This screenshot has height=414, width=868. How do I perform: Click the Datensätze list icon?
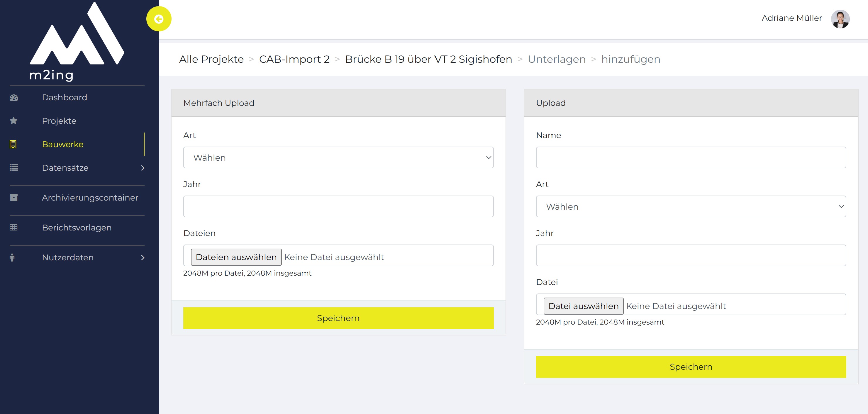[x=13, y=167]
